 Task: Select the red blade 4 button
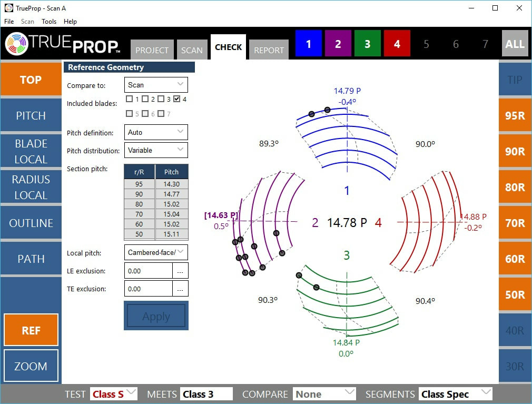click(x=397, y=44)
